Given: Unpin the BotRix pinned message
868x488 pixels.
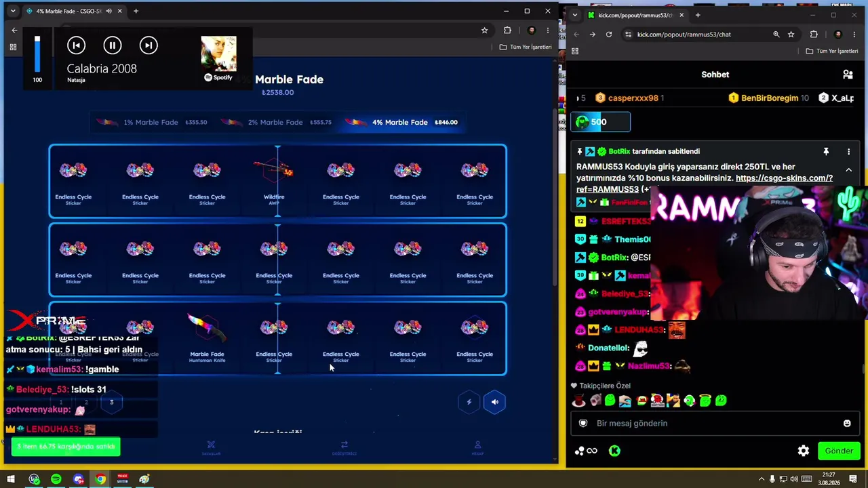Looking at the screenshot, I should [826, 151].
